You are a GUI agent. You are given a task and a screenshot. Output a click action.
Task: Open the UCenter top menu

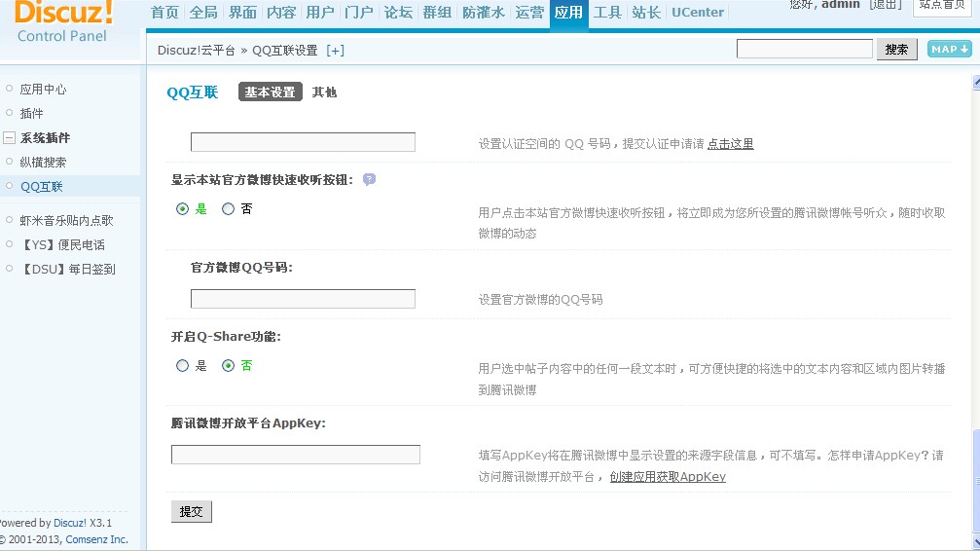(x=698, y=13)
